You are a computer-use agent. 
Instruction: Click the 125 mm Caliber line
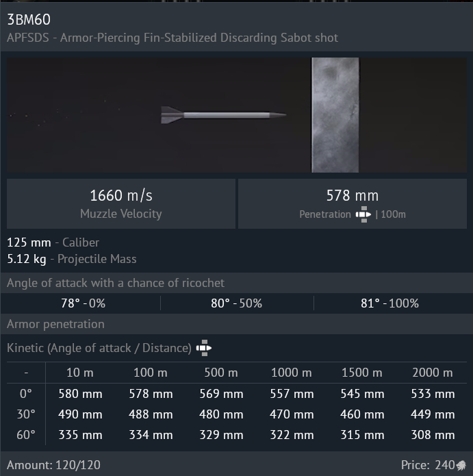(x=53, y=242)
